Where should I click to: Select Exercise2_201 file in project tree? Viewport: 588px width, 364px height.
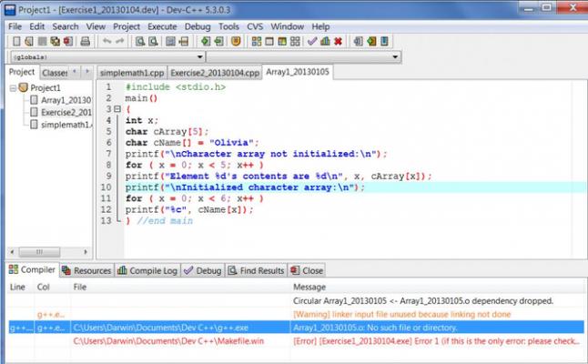(61, 112)
